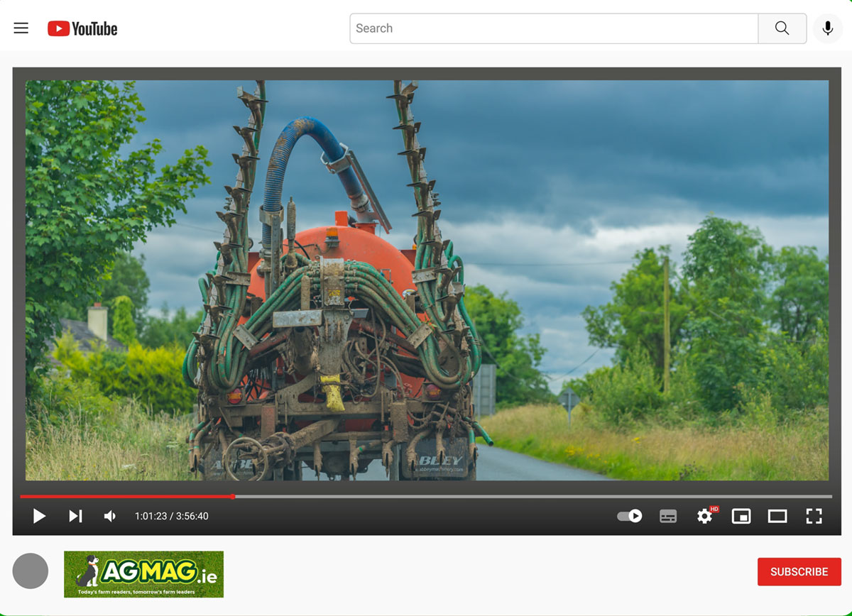The height and width of the screenshot is (616, 852).
Task: Open the channel avatar profile
Action: tap(30, 571)
